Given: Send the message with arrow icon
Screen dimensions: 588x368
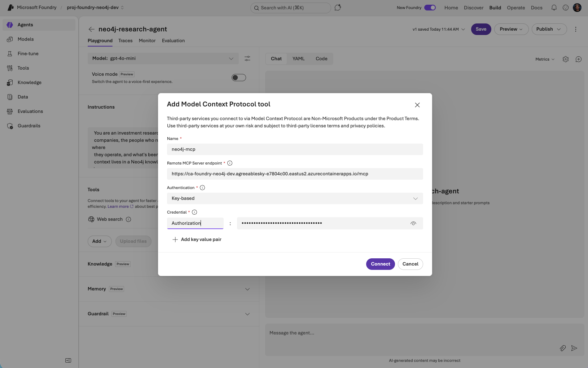Looking at the screenshot, I should click(x=574, y=348).
